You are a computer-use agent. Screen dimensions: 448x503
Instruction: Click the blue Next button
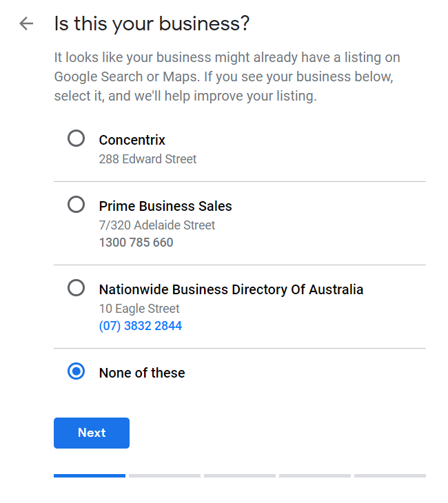tap(92, 433)
